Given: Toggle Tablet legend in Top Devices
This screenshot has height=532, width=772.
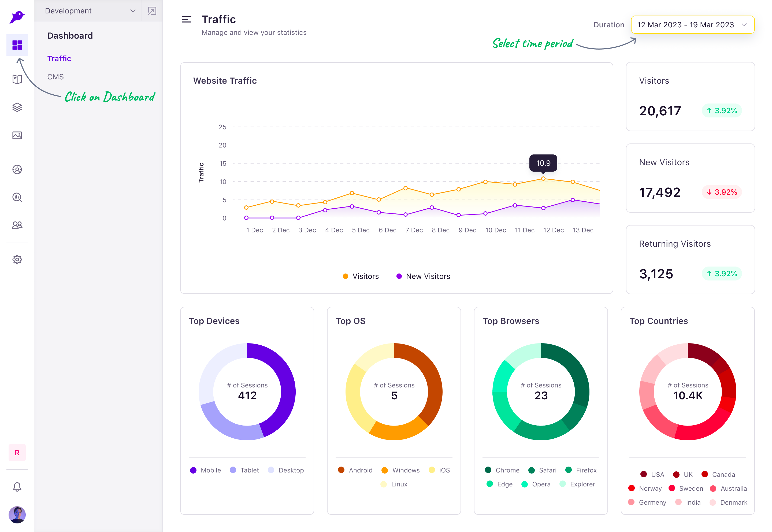Looking at the screenshot, I should (244, 470).
